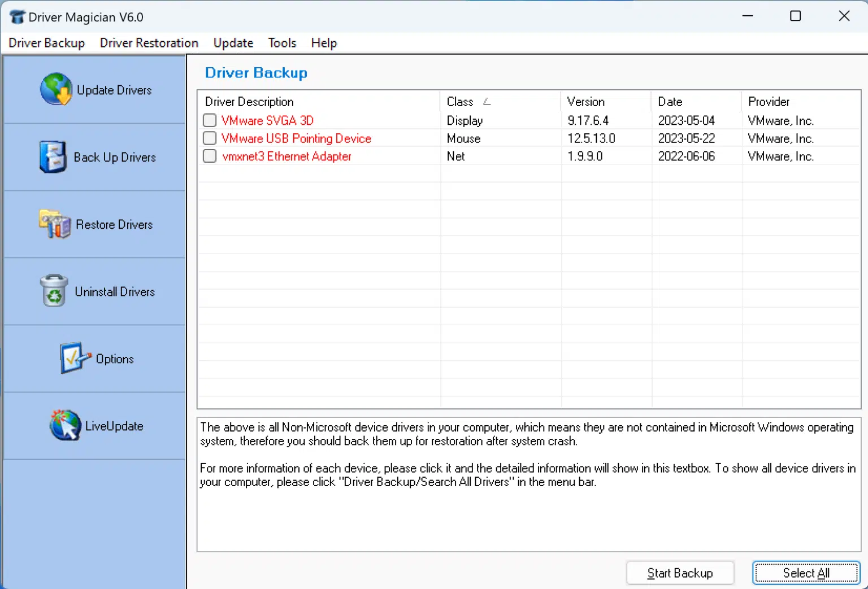This screenshot has width=868, height=589.
Task: Click the VMware, Inc. provider in Net row
Action: point(780,156)
